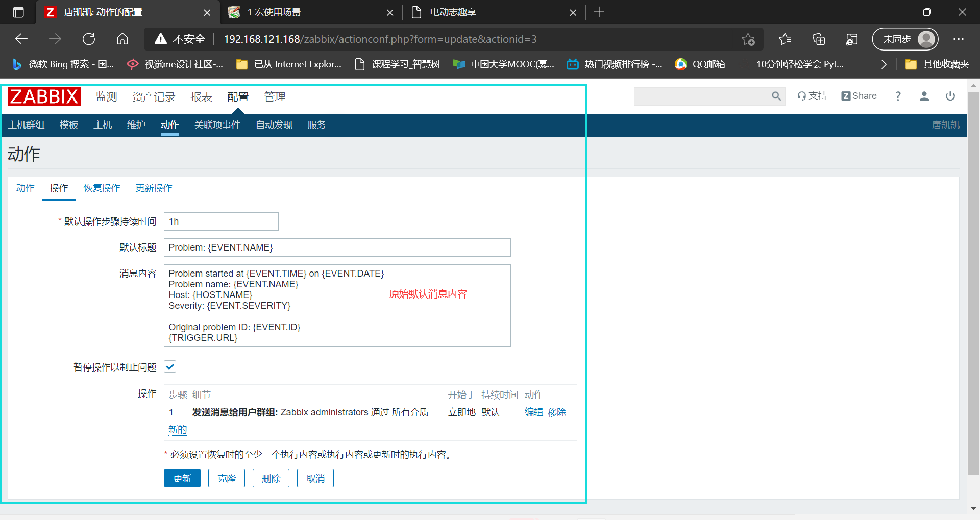
Task: Click the 未同步 profile button
Action: [x=905, y=39]
